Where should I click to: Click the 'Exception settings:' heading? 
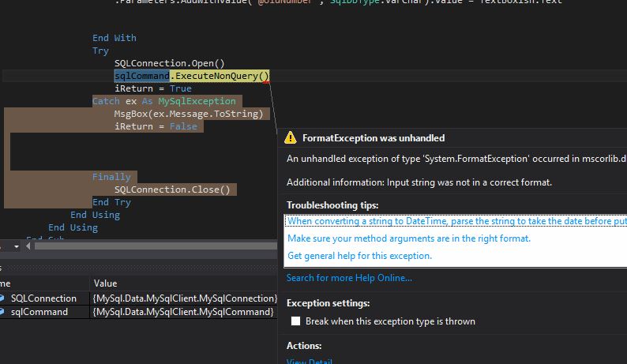328,303
